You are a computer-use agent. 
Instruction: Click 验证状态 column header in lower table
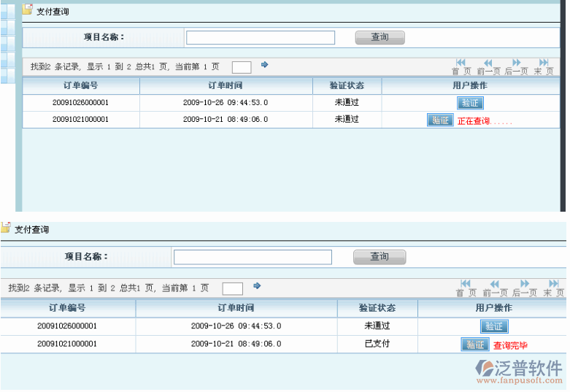[x=377, y=308]
